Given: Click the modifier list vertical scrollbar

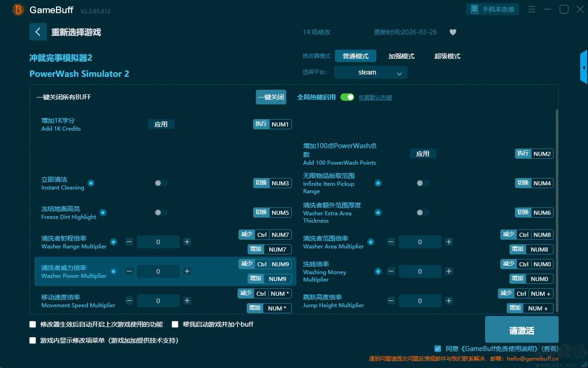Looking at the screenshot, I should (557, 212).
